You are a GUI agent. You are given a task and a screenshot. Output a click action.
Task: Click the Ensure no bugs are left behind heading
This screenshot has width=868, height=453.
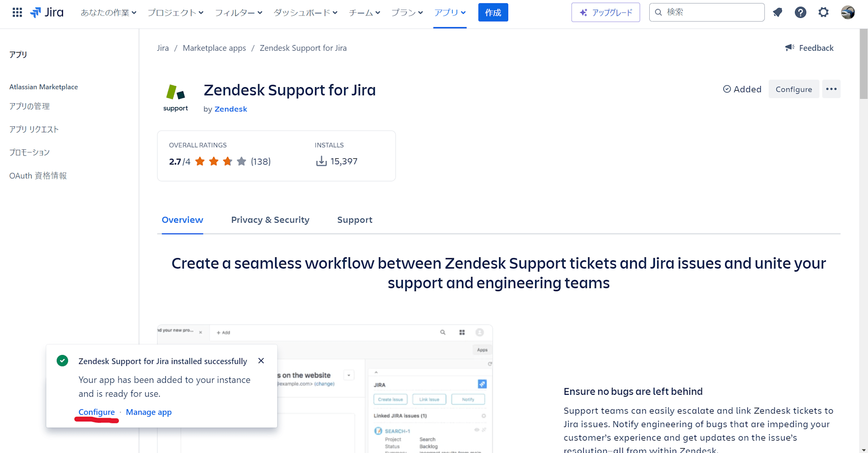[x=633, y=391]
